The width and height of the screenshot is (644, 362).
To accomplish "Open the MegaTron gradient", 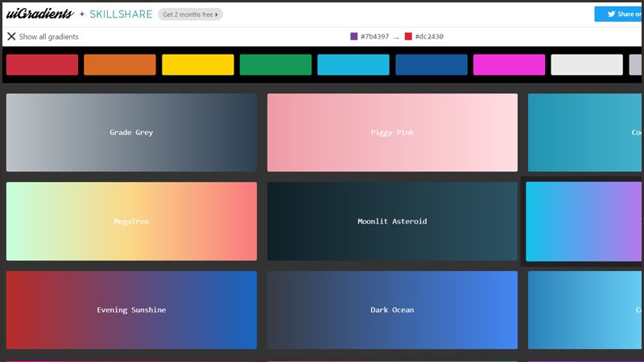I will [x=131, y=221].
